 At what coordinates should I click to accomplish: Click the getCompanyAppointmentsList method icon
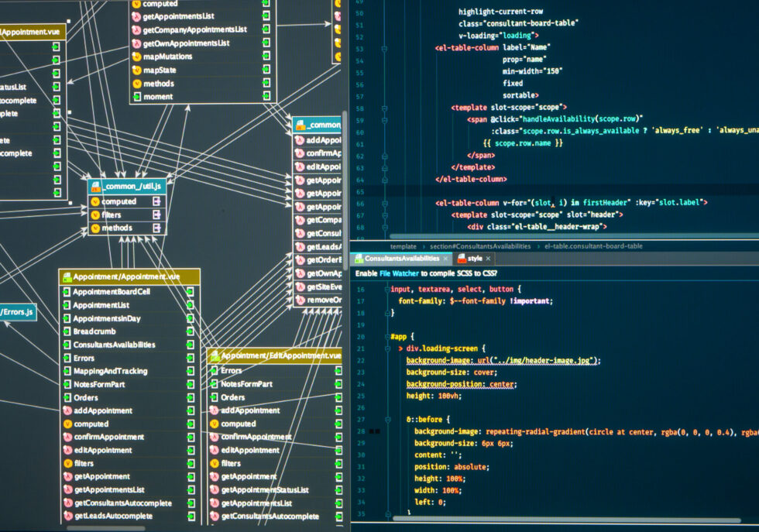tap(136, 30)
